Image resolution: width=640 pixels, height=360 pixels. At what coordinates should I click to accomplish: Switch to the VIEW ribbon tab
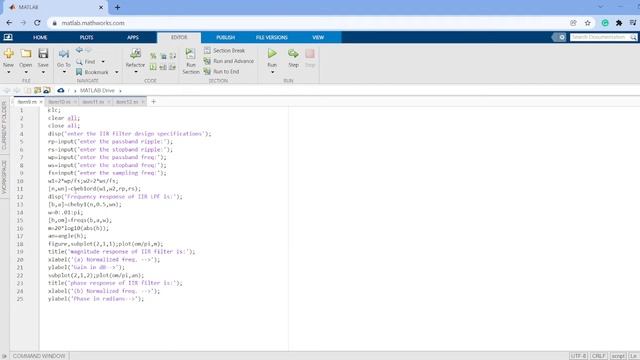pos(318,37)
